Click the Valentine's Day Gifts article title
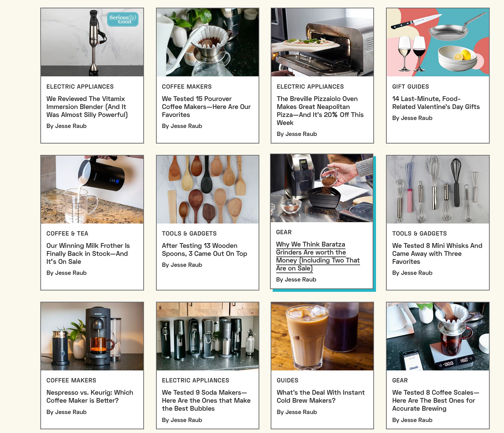The image size is (504, 433). (x=436, y=103)
